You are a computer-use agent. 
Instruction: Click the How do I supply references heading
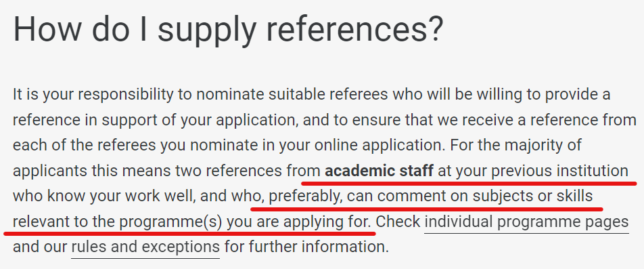click(229, 29)
